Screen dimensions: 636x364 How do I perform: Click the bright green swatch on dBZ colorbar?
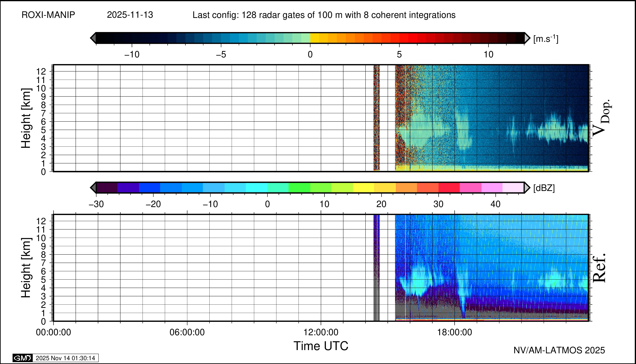click(299, 188)
